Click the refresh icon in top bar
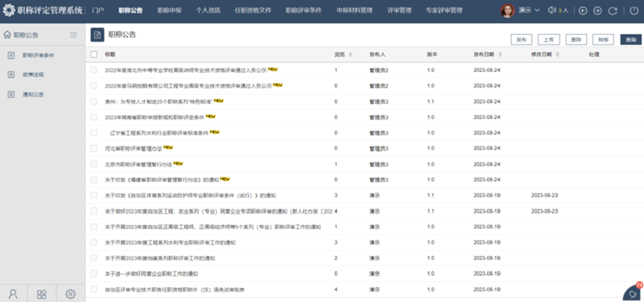Screen dimensions: 644x302 (x=613, y=11)
